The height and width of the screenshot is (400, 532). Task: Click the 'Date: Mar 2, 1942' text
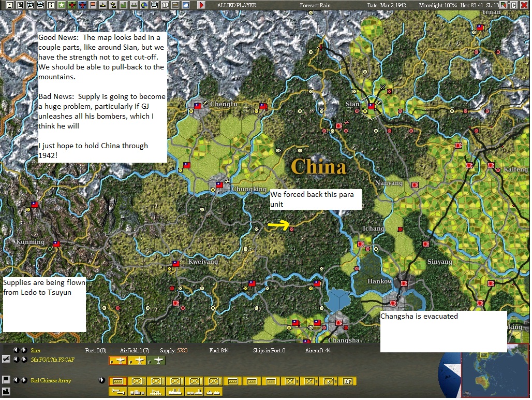click(387, 5)
